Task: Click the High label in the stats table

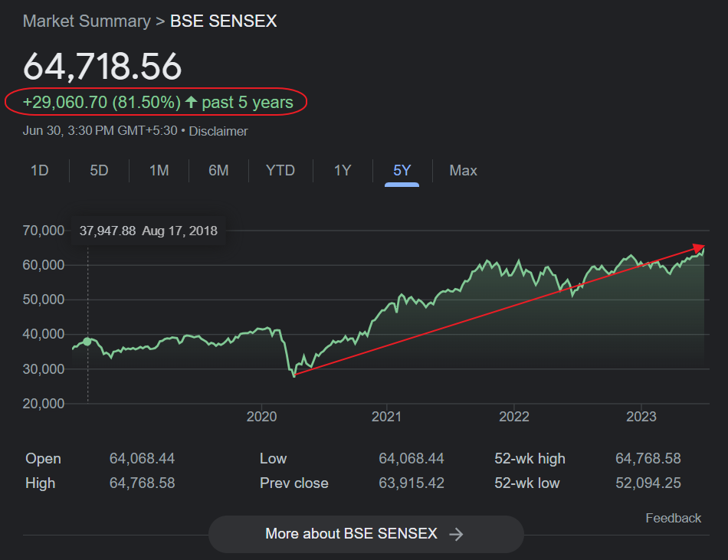Action: coord(41,483)
